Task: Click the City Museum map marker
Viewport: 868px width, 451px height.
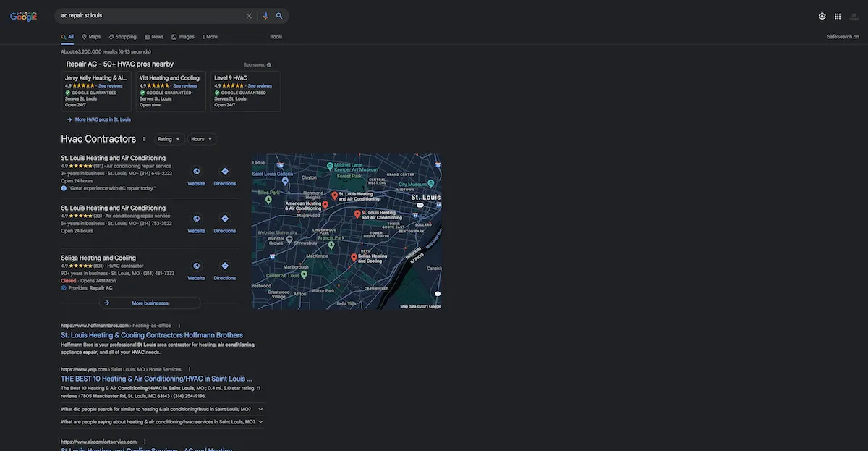Action: point(432,184)
